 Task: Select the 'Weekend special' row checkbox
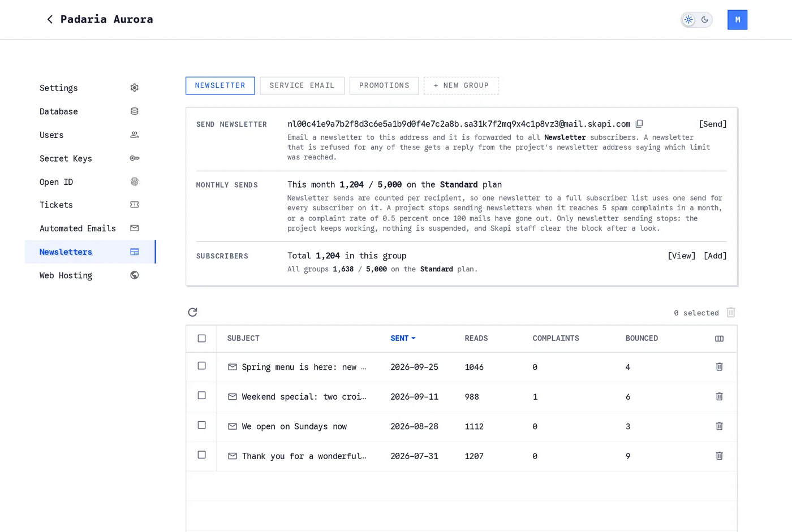click(x=201, y=395)
